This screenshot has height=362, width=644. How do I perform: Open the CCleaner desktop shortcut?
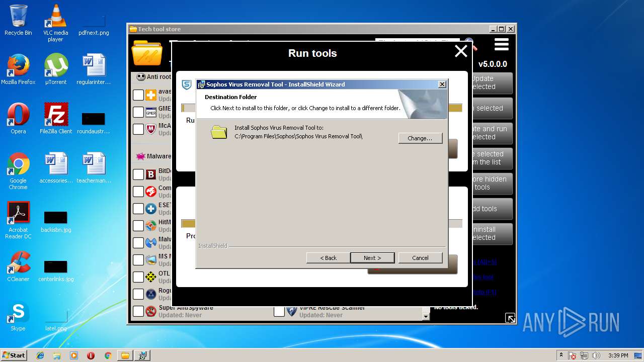click(x=18, y=266)
